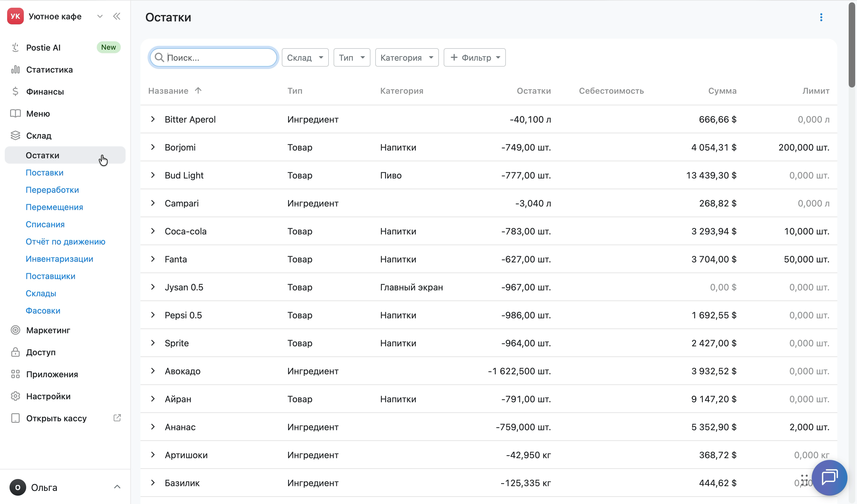
Task: Open the Поставки section
Action: pyautogui.click(x=45, y=173)
